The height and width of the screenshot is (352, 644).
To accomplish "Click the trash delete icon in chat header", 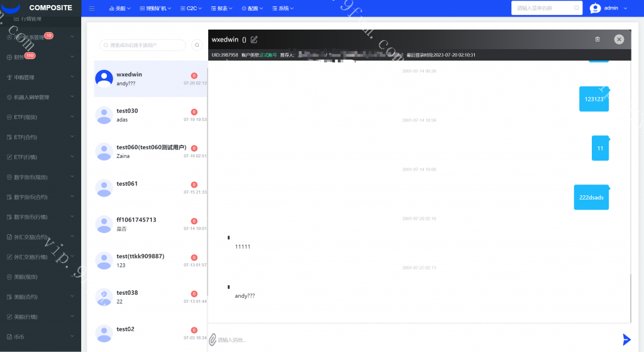I will [597, 39].
